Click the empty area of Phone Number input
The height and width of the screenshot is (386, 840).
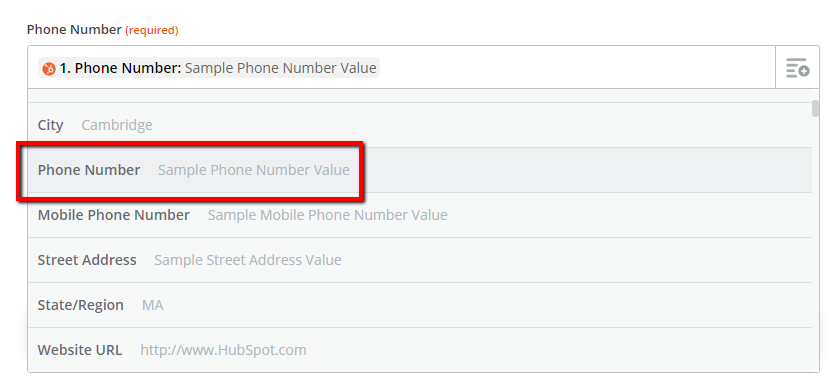576,68
